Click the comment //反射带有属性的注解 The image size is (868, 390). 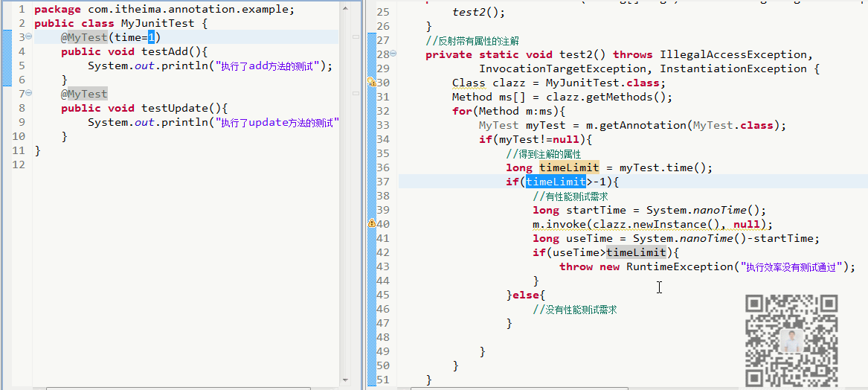[472, 40]
